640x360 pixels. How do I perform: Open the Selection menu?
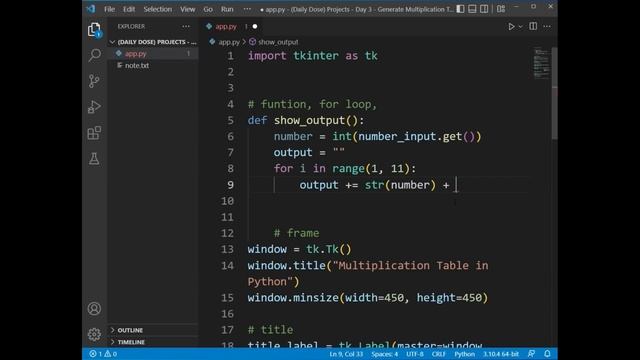click(x=158, y=9)
